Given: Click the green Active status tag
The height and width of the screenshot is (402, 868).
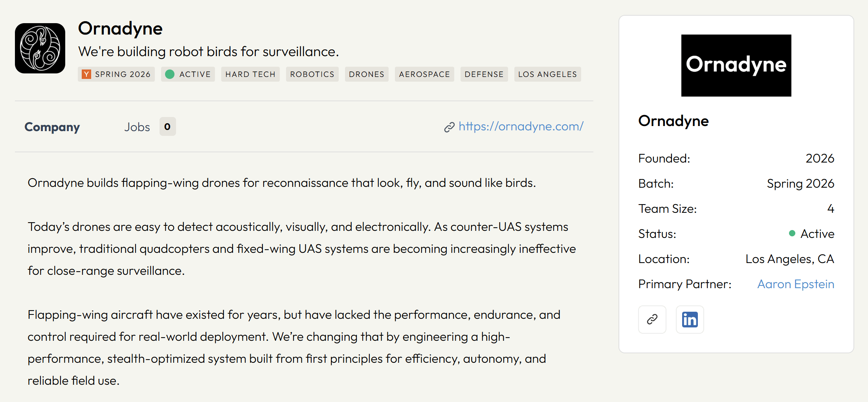Looking at the screenshot, I should [x=188, y=74].
